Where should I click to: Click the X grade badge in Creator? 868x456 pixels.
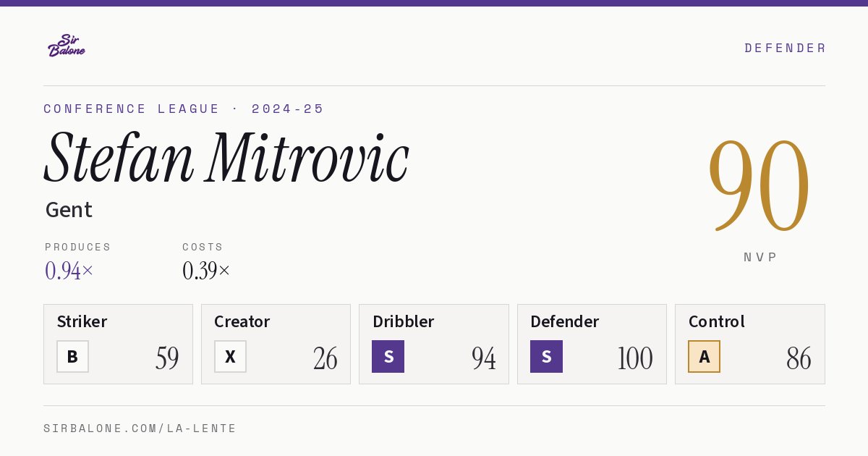click(x=230, y=356)
